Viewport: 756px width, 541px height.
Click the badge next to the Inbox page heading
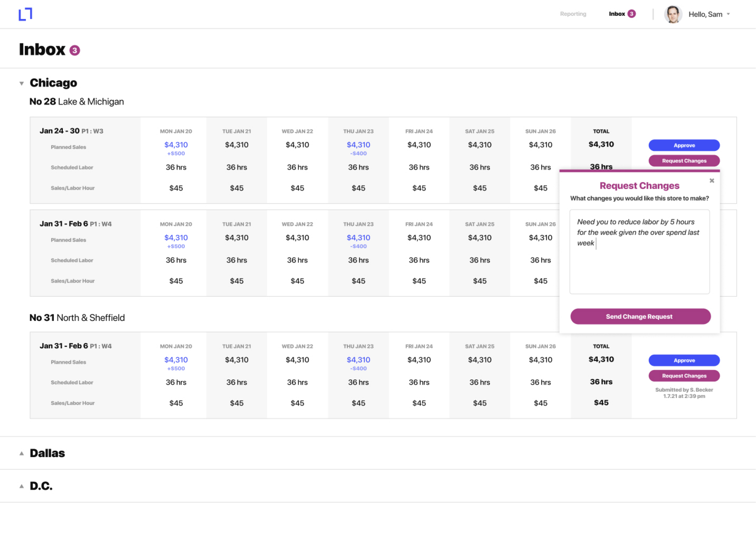coord(75,50)
